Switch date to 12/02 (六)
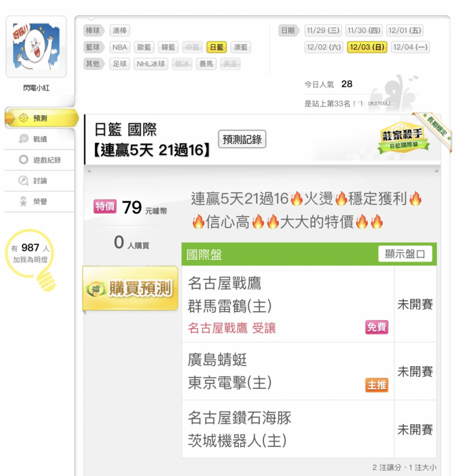This screenshot has height=476, width=455. 324,47
